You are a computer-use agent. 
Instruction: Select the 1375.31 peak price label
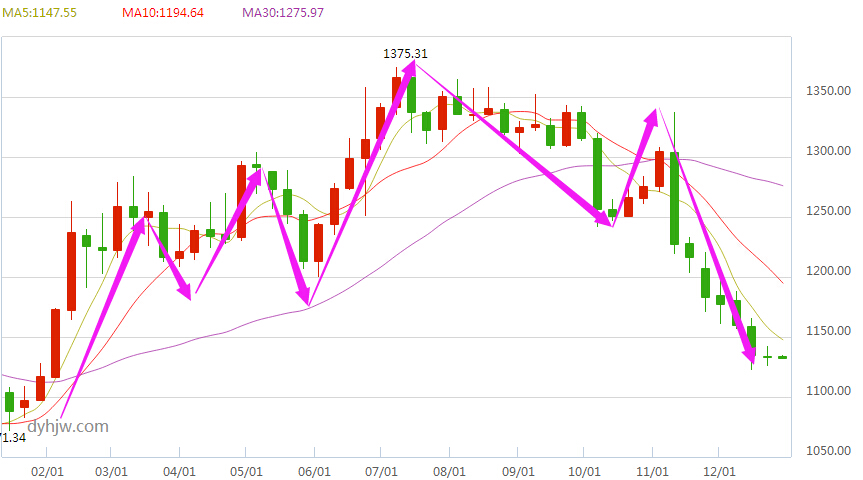(405, 53)
